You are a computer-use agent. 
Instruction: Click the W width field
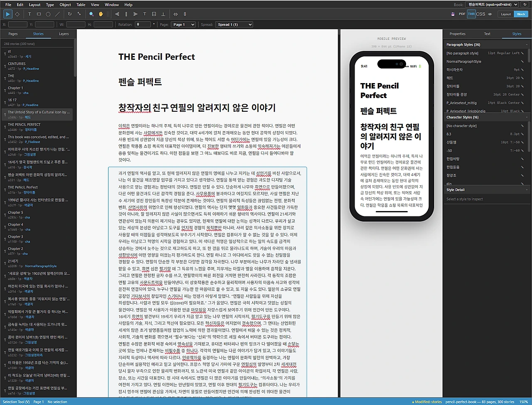[x=76, y=25]
